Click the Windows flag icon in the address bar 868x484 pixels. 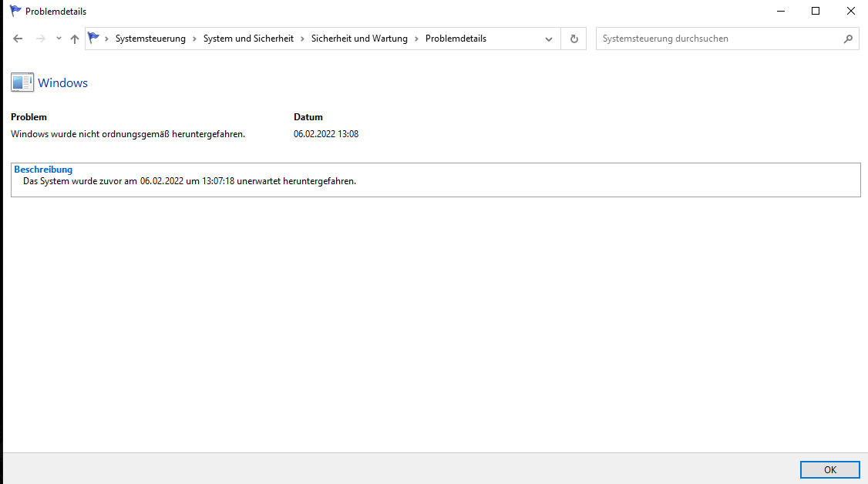click(93, 37)
